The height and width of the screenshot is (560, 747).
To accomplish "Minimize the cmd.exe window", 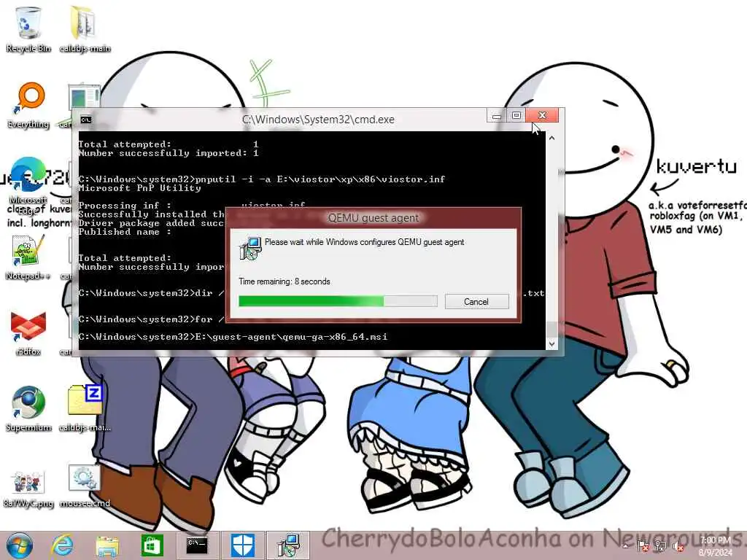I will [497, 116].
